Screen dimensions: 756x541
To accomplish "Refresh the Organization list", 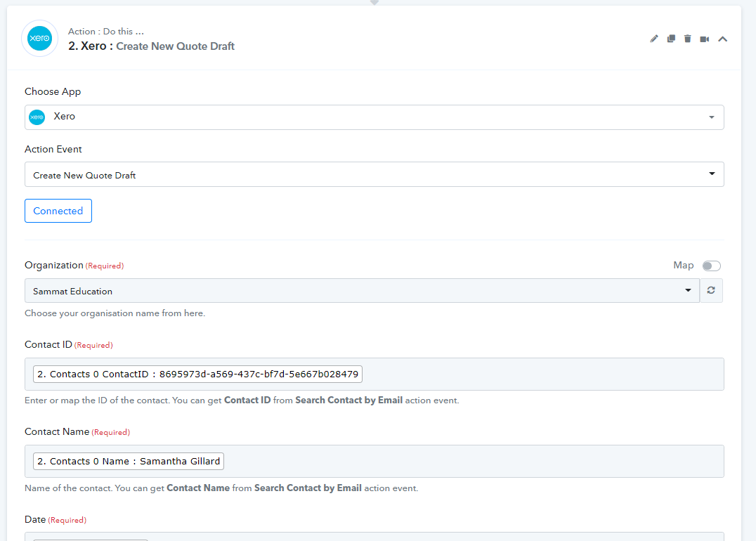I will 711,290.
